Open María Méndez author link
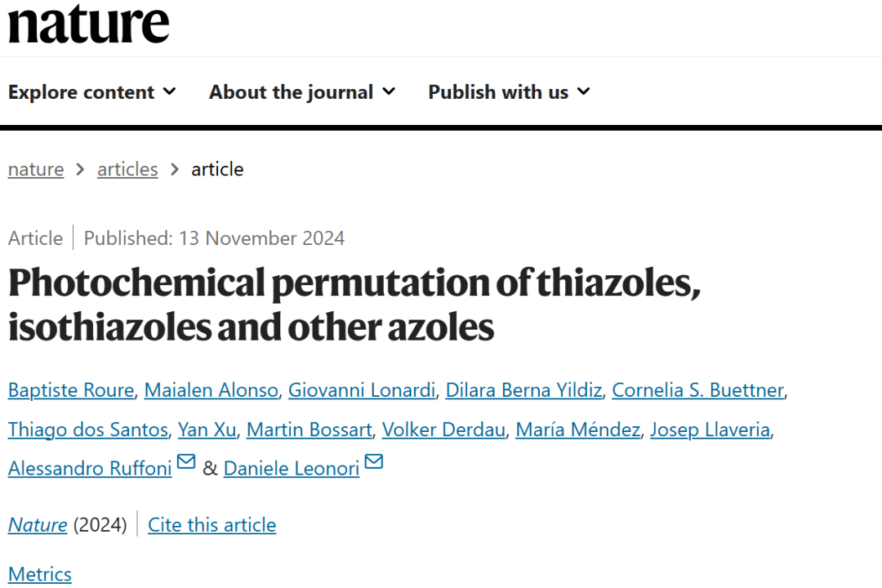 pos(577,430)
